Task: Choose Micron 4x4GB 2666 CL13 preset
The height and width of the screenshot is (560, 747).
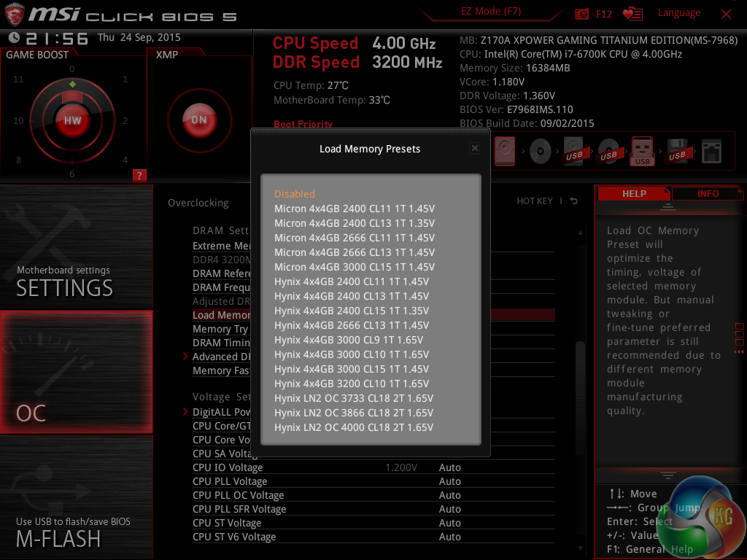Action: click(355, 252)
